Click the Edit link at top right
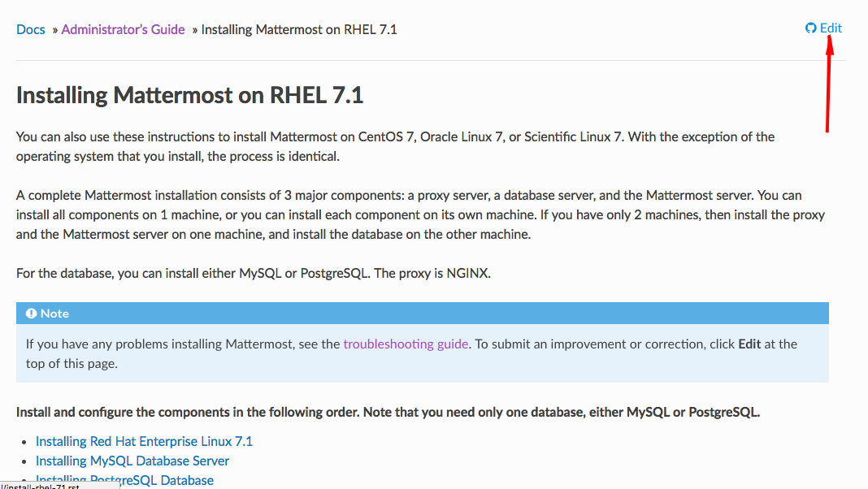This screenshot has height=489, width=868. pyautogui.click(x=831, y=28)
